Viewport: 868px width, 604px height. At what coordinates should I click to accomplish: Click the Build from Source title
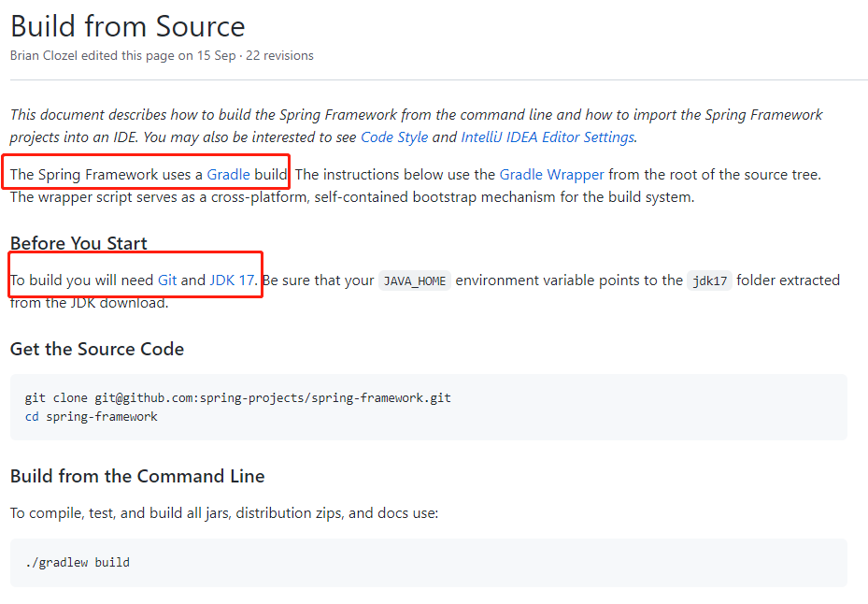(128, 26)
